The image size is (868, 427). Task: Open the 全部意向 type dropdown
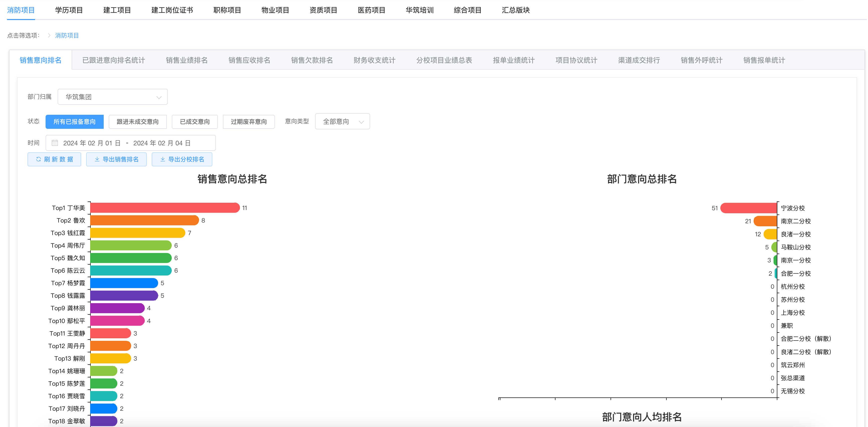point(342,122)
